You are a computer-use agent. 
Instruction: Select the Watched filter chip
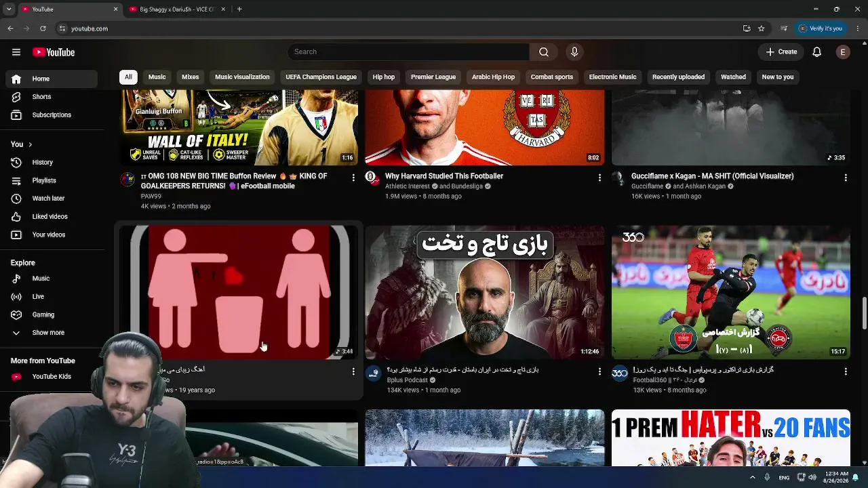click(733, 77)
